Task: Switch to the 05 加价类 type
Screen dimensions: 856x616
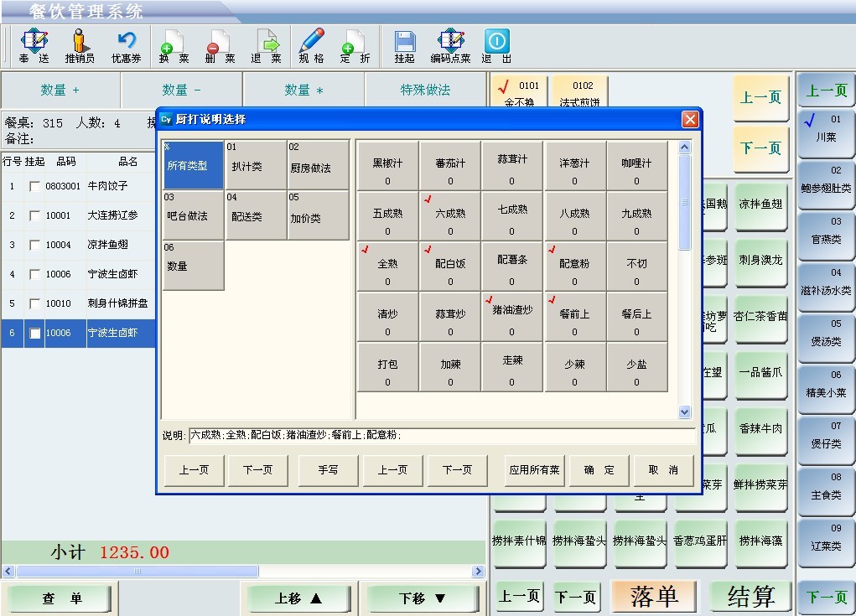Action: 319,215
